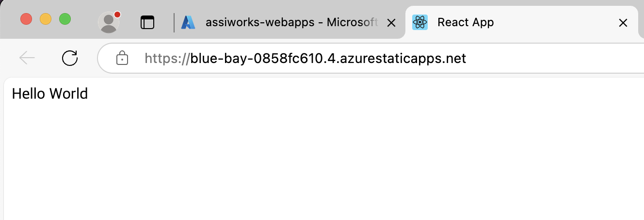Viewport: 644px width, 220px height.
Task: Click the https:// prefix in the address bar
Action: pyautogui.click(x=166, y=59)
